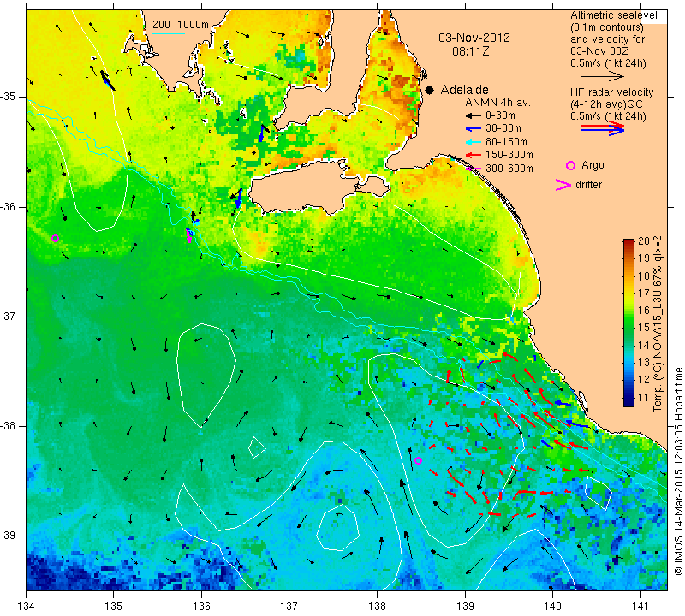Click the '08:11Z' time text

[470, 51]
